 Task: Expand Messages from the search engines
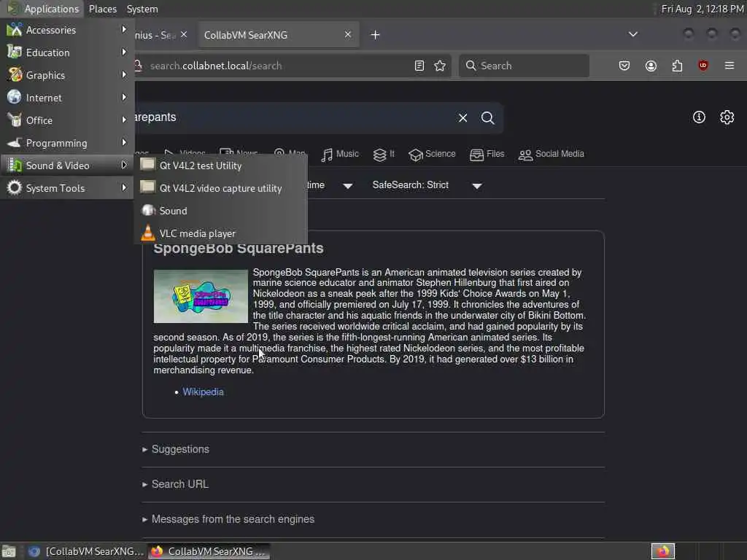click(228, 519)
